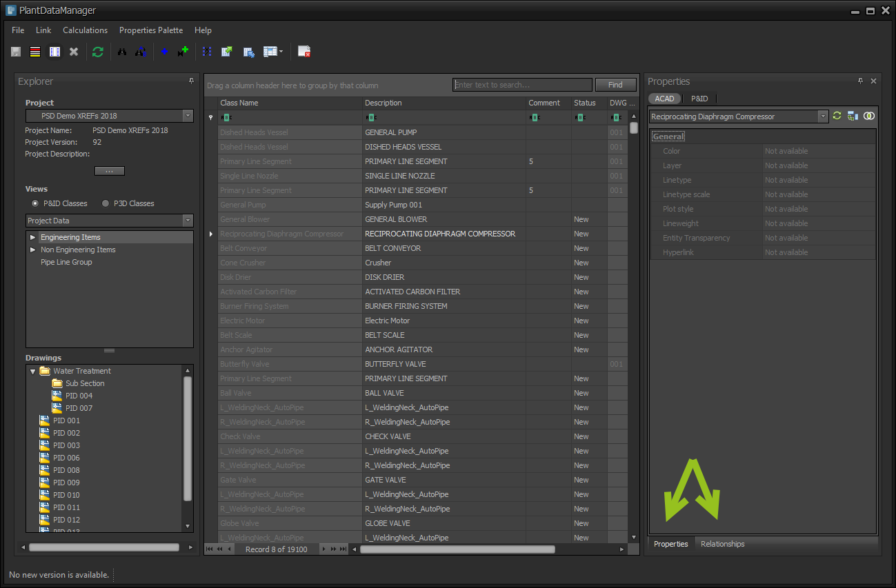This screenshot has width=896, height=588.
Task: Switch to the Relationships tab
Action: point(723,544)
